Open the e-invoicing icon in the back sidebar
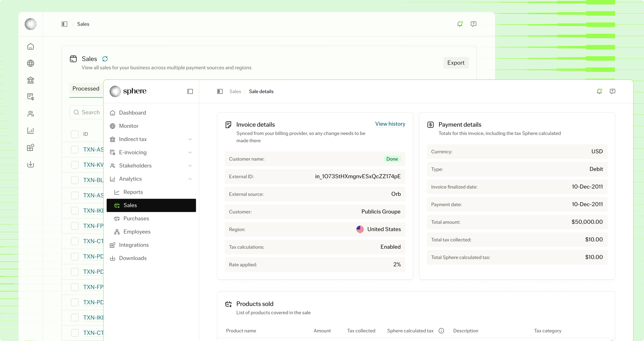 pyautogui.click(x=31, y=97)
